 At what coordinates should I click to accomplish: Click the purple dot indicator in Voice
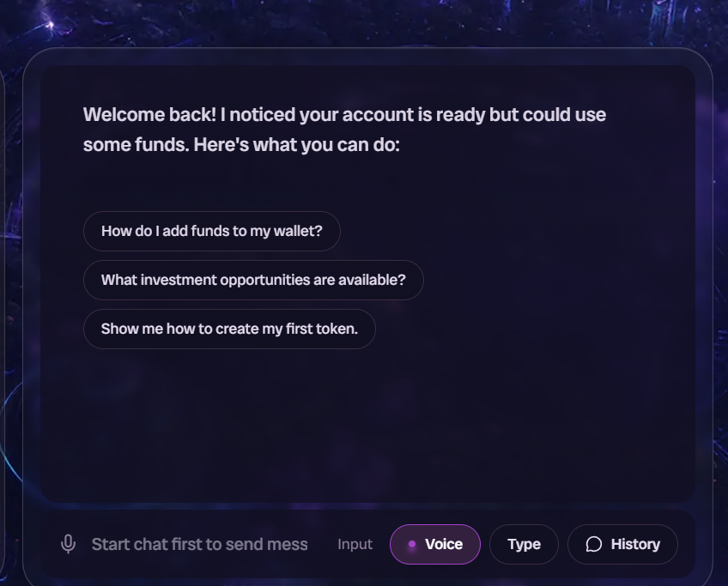pos(412,544)
